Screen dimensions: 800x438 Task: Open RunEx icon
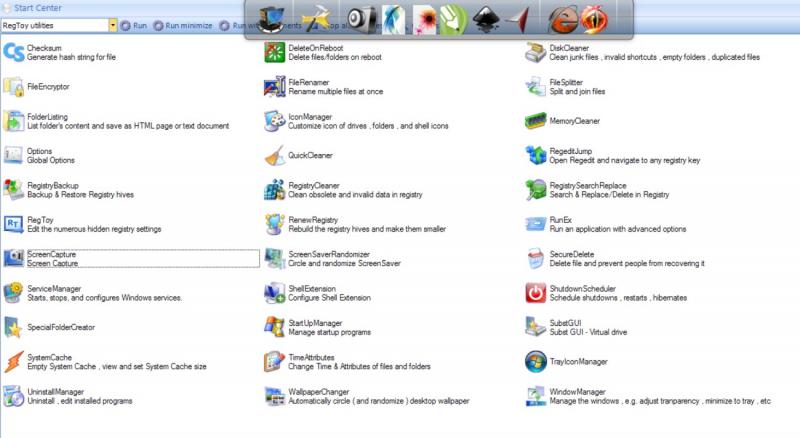[x=536, y=224]
